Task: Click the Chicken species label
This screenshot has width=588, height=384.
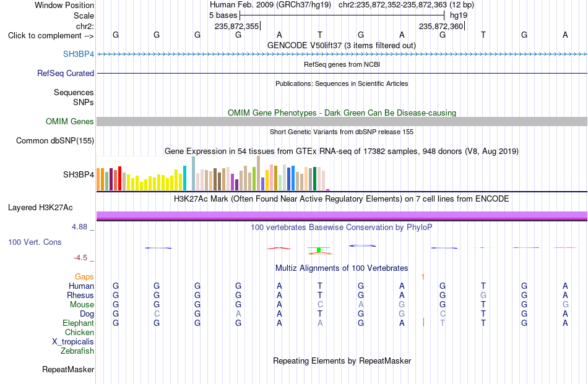Action: [x=79, y=332]
